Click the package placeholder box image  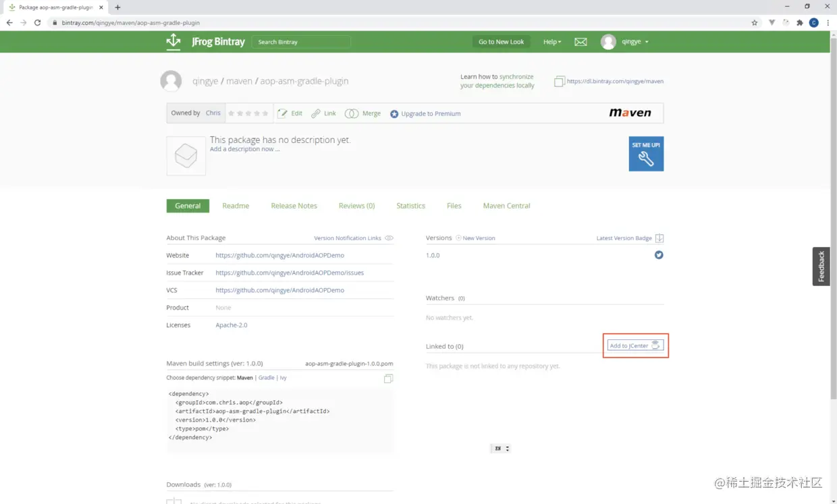(186, 156)
